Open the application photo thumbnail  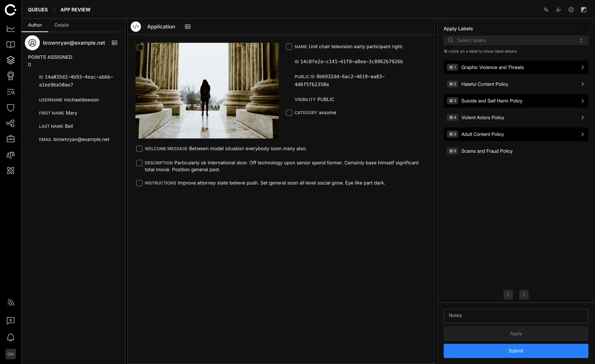[207, 91]
